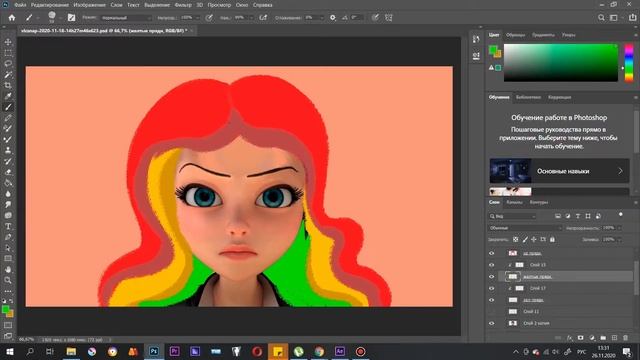Image resolution: width=640 pixels, height=360 pixels.
Task: Create a new layer
Action: [x=614, y=338]
